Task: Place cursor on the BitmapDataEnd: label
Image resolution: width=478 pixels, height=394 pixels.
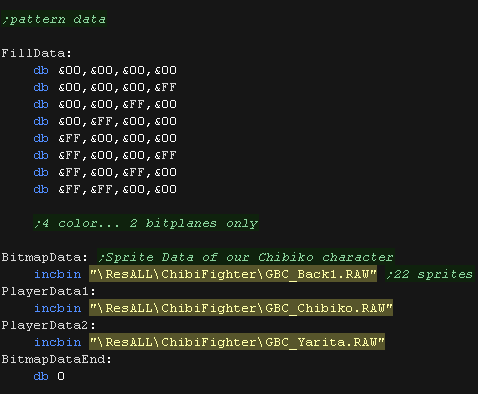Action: (x=56, y=359)
